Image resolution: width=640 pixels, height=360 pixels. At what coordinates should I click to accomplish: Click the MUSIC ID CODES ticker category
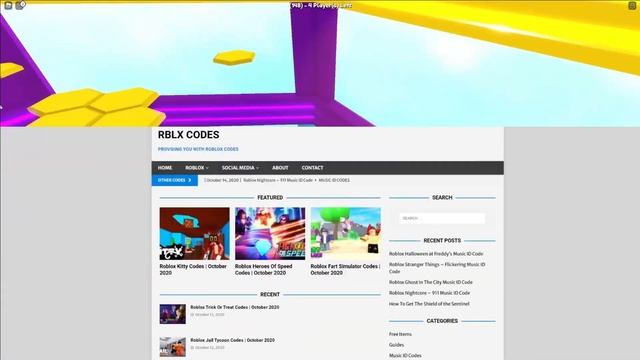[334, 180]
